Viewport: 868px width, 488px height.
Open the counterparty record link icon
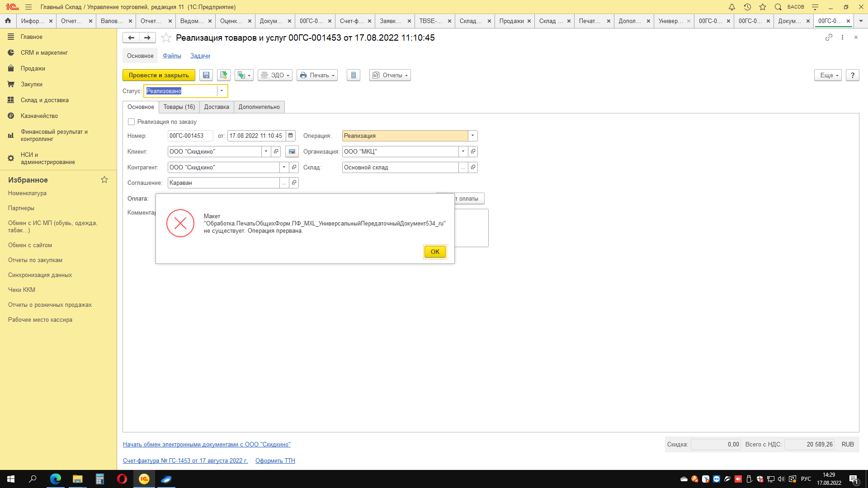294,167
